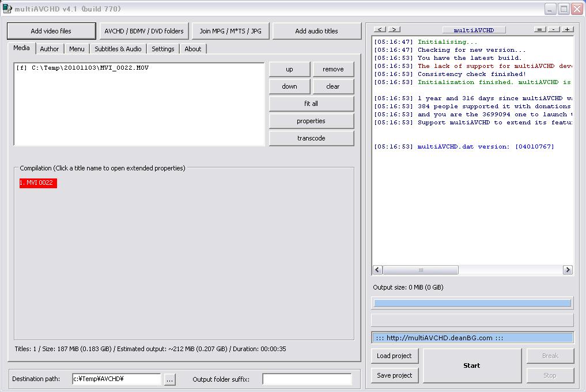
Task: Remove the selected media file
Action: 333,69
